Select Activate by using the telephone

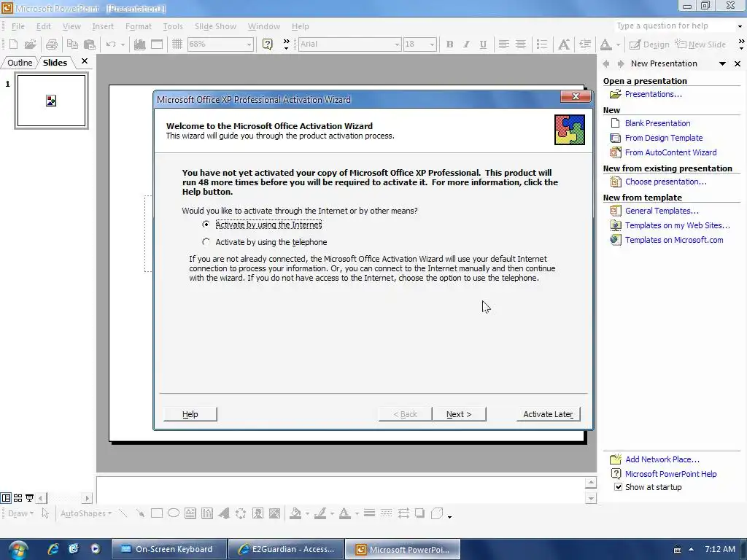(x=264, y=242)
